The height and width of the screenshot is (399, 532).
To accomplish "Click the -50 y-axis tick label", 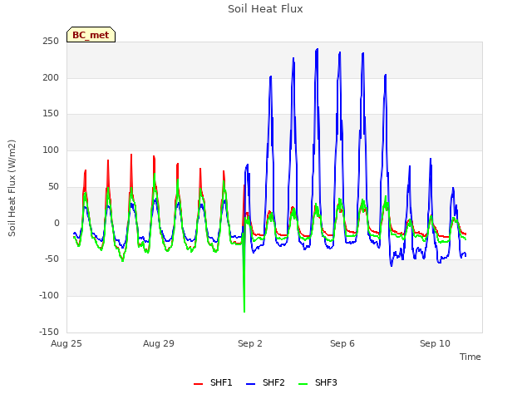I will coord(52,259).
